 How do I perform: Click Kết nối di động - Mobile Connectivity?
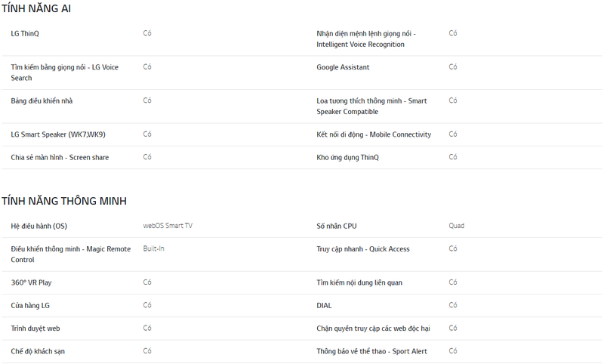374,135
